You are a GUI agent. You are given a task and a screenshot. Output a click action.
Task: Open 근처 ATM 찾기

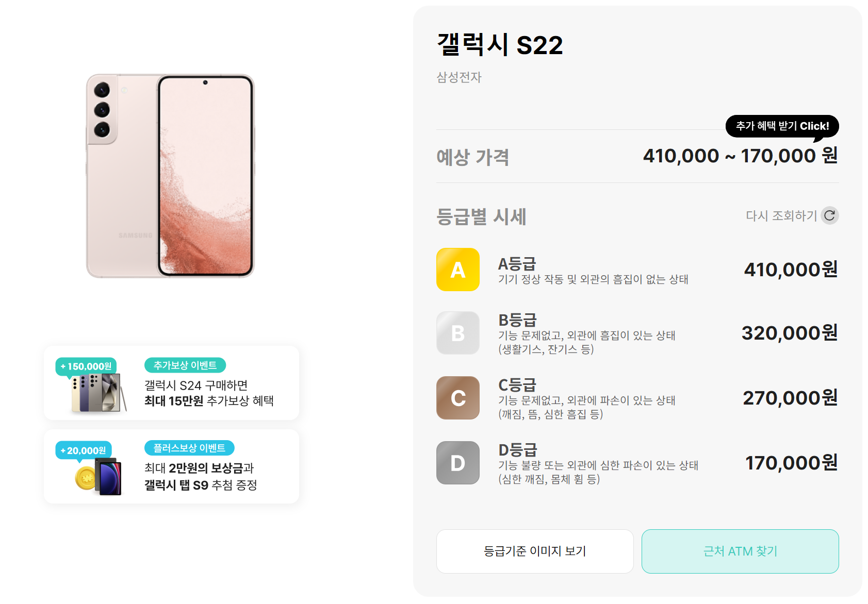tap(740, 551)
